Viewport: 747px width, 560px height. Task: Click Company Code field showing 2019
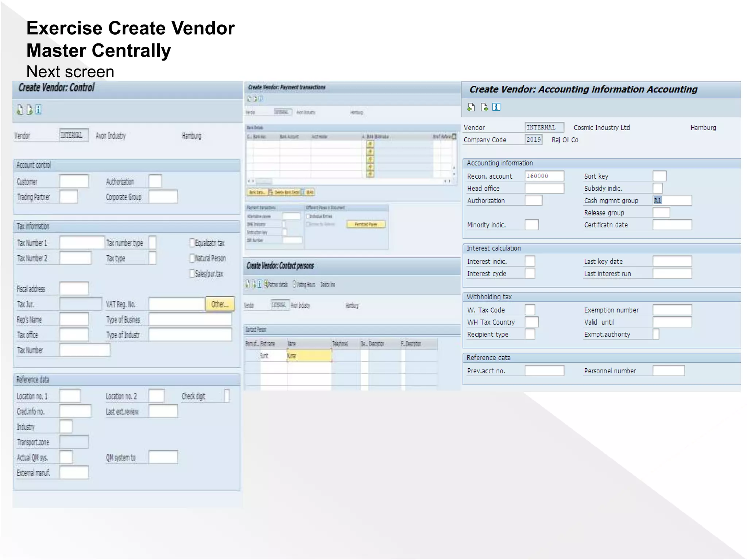point(534,139)
